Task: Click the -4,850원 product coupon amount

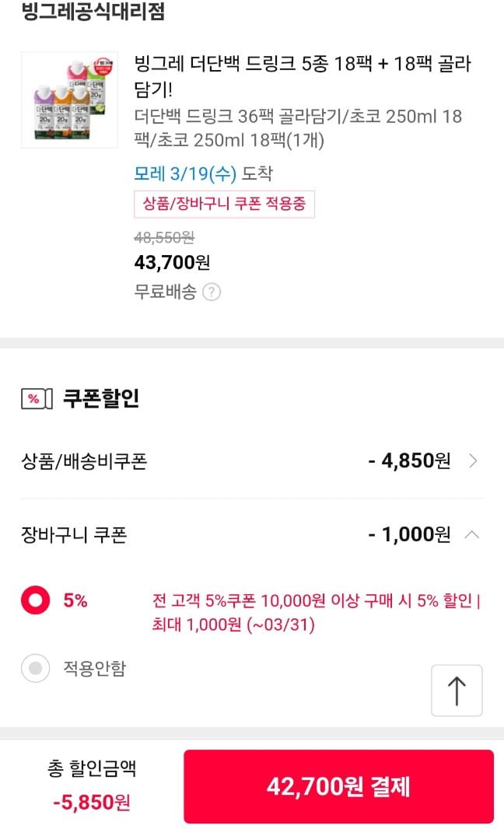Action: click(x=409, y=461)
